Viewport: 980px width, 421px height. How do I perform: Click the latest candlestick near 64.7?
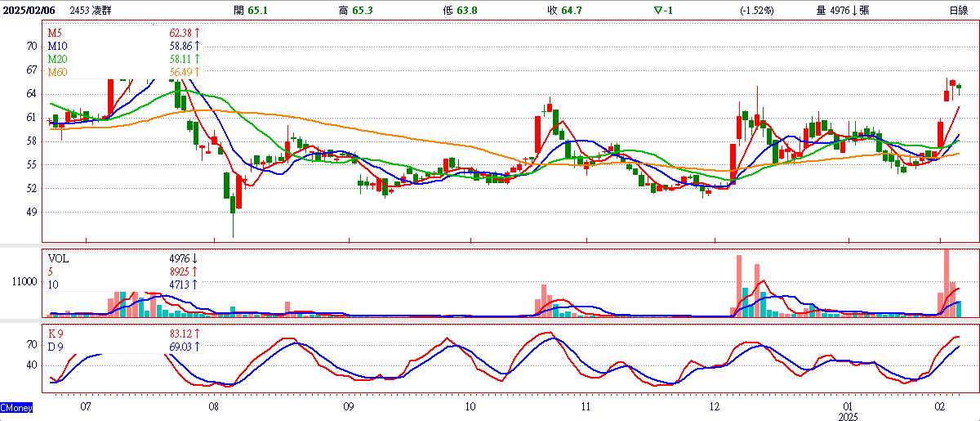click(959, 87)
